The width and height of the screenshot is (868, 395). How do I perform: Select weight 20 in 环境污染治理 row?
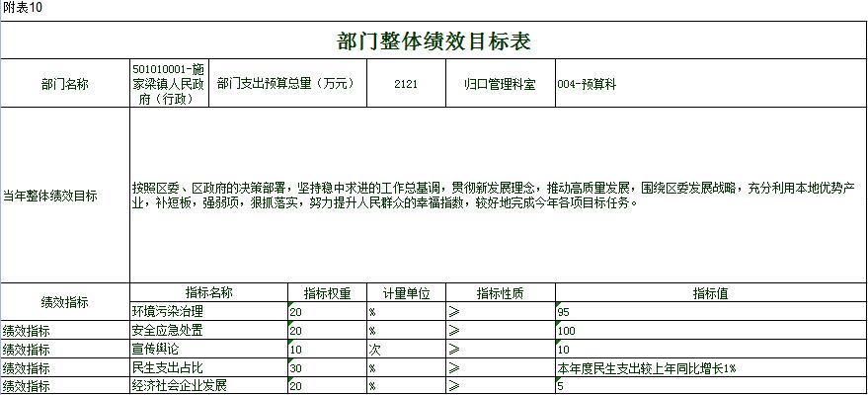[x=327, y=311]
